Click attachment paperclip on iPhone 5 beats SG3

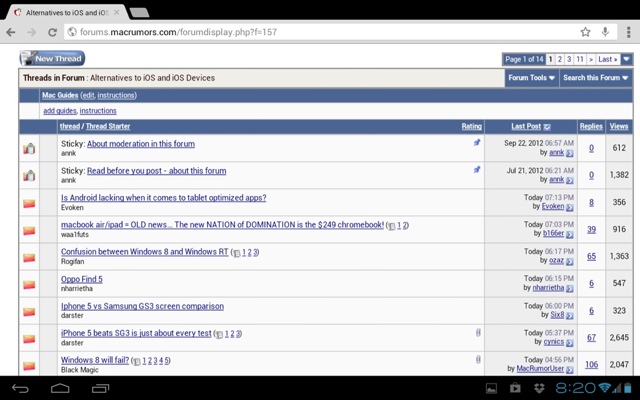(478, 333)
